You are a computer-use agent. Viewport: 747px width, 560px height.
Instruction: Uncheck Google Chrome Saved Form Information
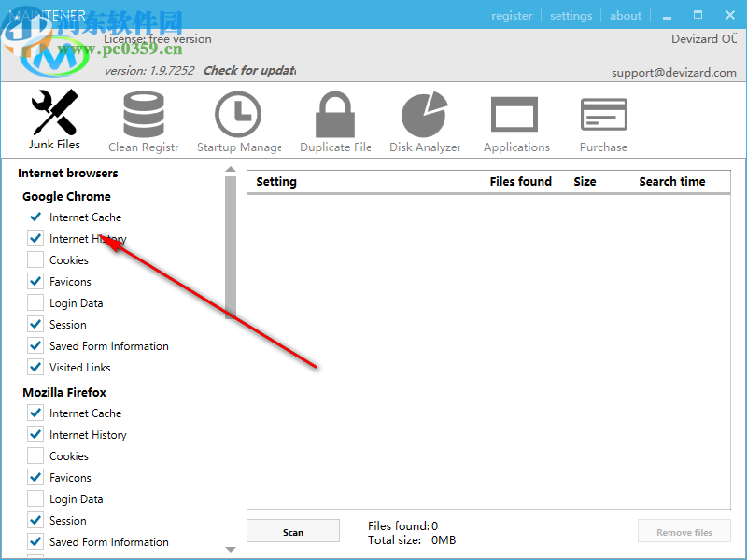point(35,345)
